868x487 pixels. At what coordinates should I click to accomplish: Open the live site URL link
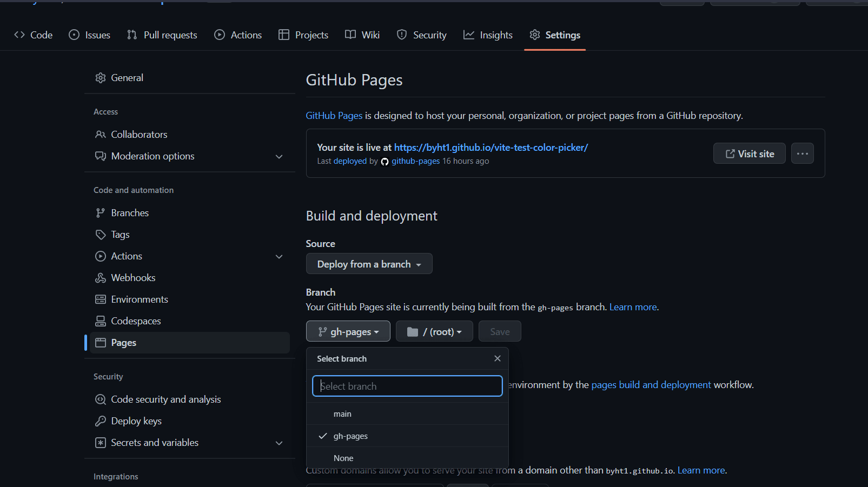pos(491,148)
